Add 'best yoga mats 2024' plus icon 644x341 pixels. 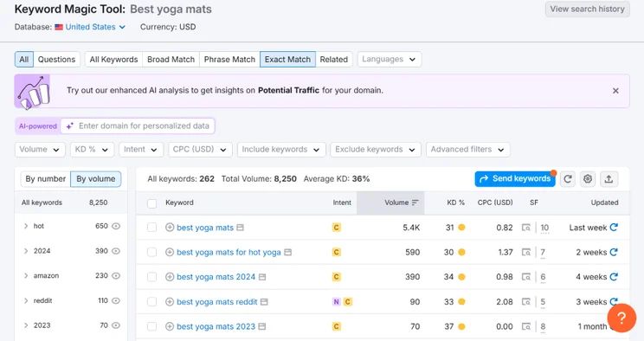point(170,277)
